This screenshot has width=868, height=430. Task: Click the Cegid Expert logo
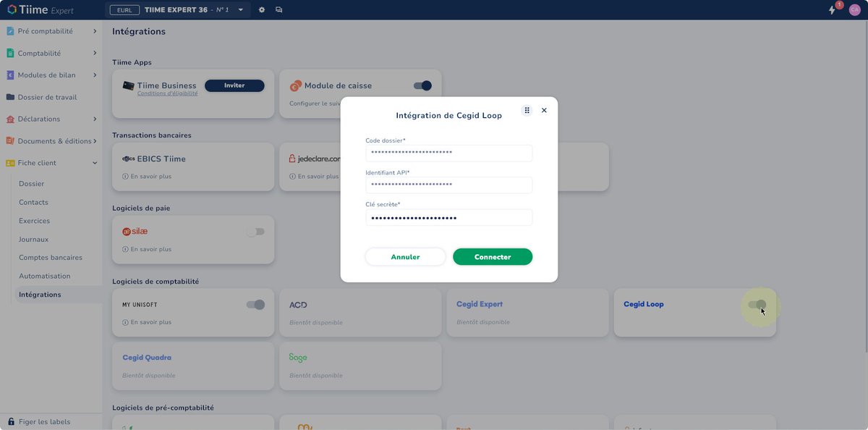pos(480,304)
